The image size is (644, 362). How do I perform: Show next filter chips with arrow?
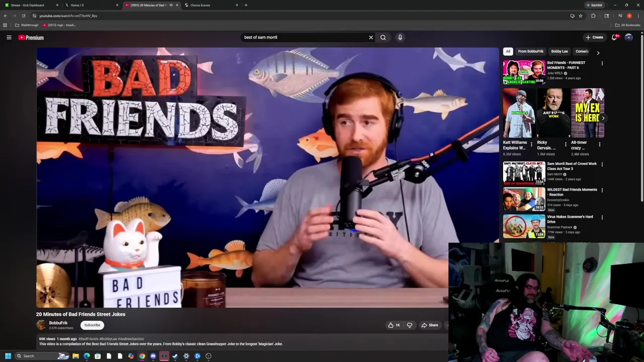[x=598, y=52]
